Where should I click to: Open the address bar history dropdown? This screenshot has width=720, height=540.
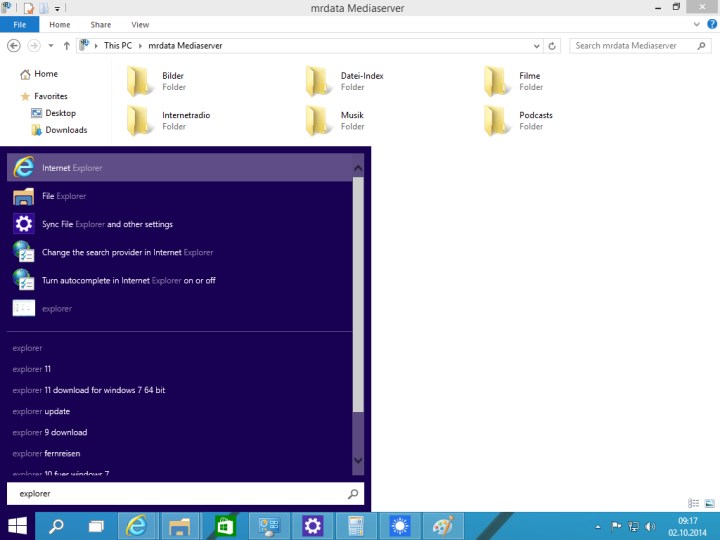tap(536, 46)
